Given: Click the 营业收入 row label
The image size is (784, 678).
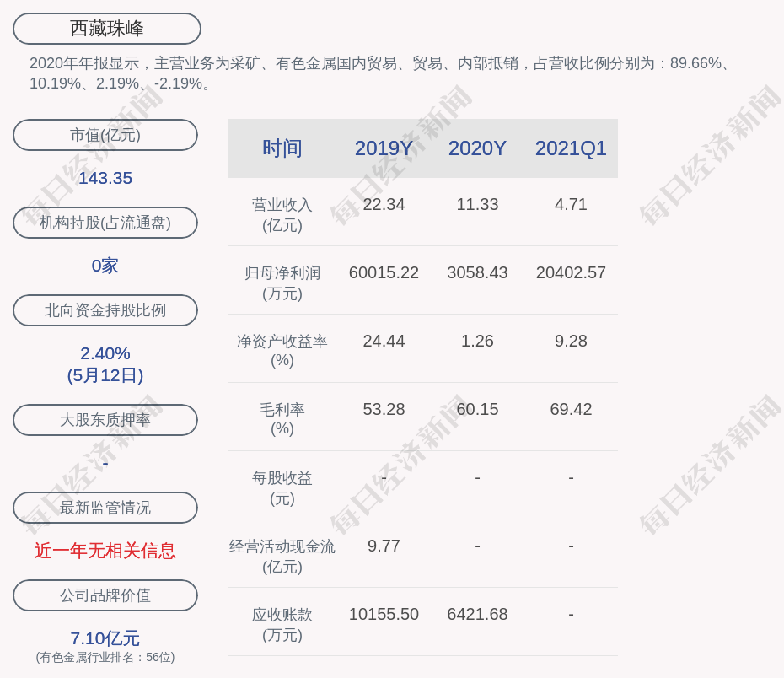Looking at the screenshot, I should 282,214.
